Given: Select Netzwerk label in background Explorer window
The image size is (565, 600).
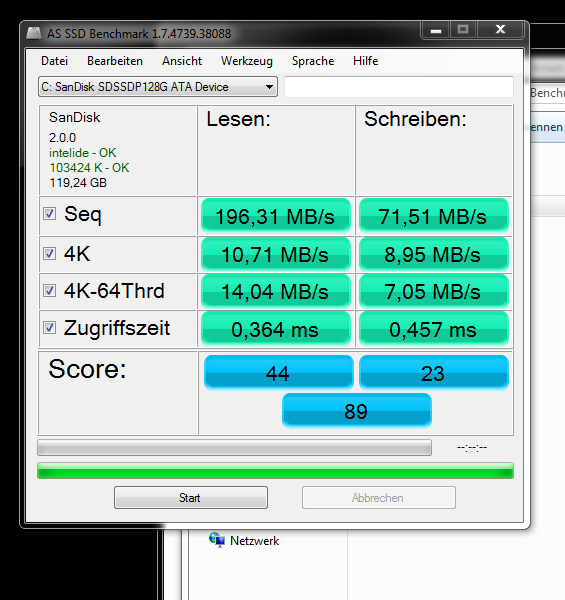Looking at the screenshot, I should click(254, 541).
